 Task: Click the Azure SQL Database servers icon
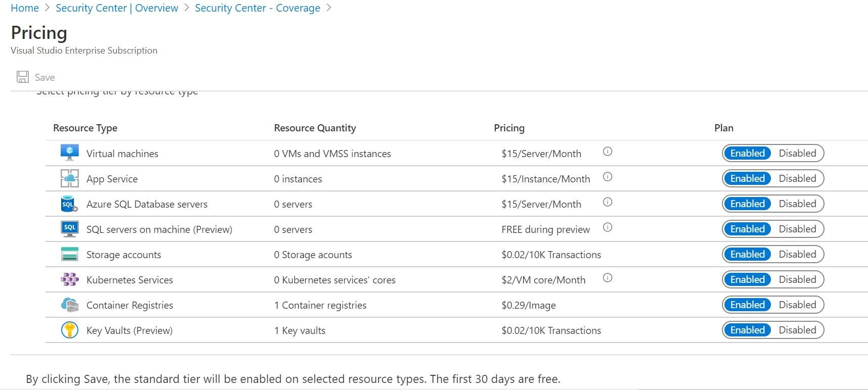pyautogui.click(x=69, y=204)
